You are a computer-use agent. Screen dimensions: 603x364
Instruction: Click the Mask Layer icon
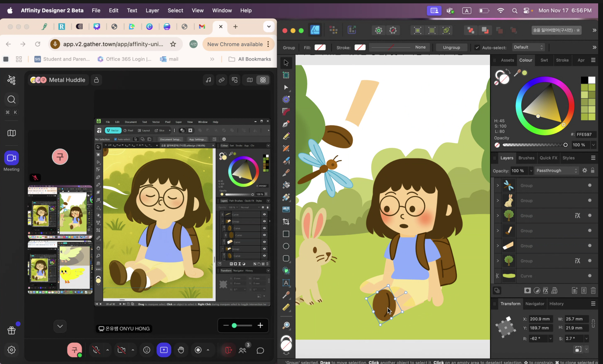click(527, 291)
